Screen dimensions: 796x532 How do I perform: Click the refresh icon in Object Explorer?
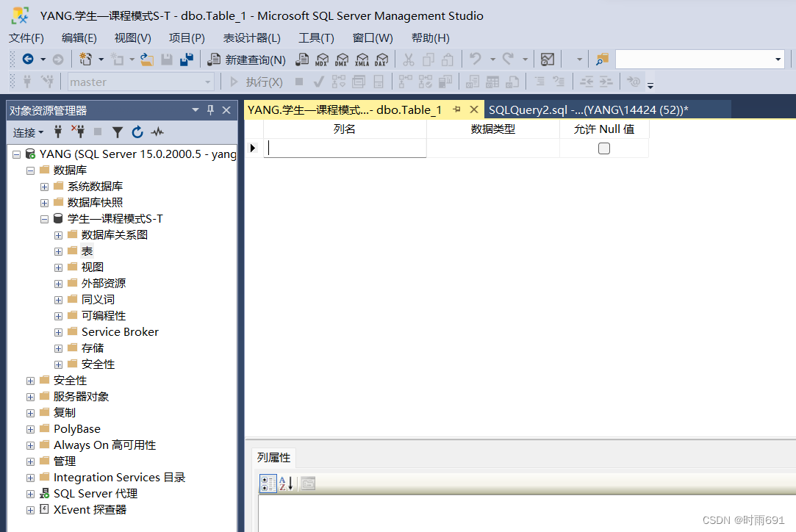point(137,132)
